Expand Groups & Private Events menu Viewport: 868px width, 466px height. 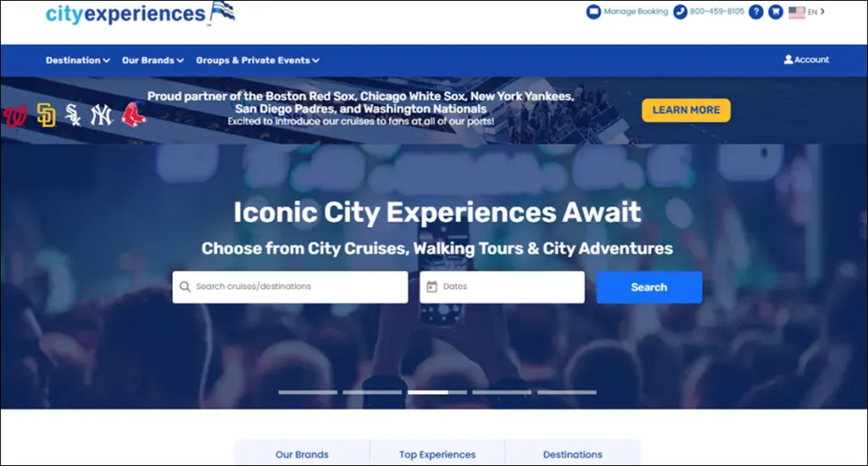tap(258, 60)
